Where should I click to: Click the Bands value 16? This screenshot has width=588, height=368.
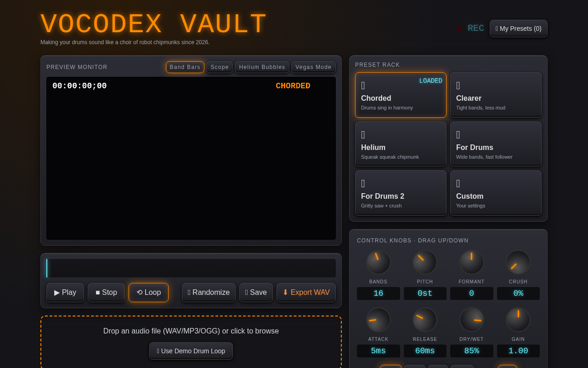coord(379,293)
